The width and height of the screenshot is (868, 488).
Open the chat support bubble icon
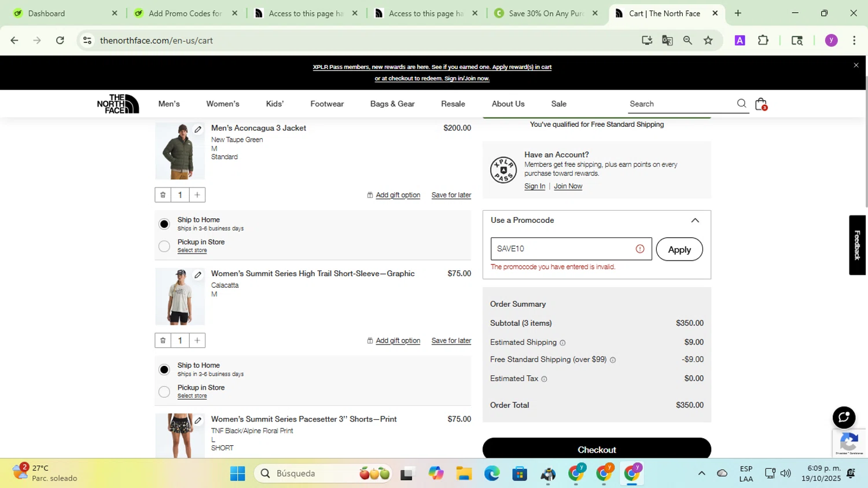(x=844, y=417)
